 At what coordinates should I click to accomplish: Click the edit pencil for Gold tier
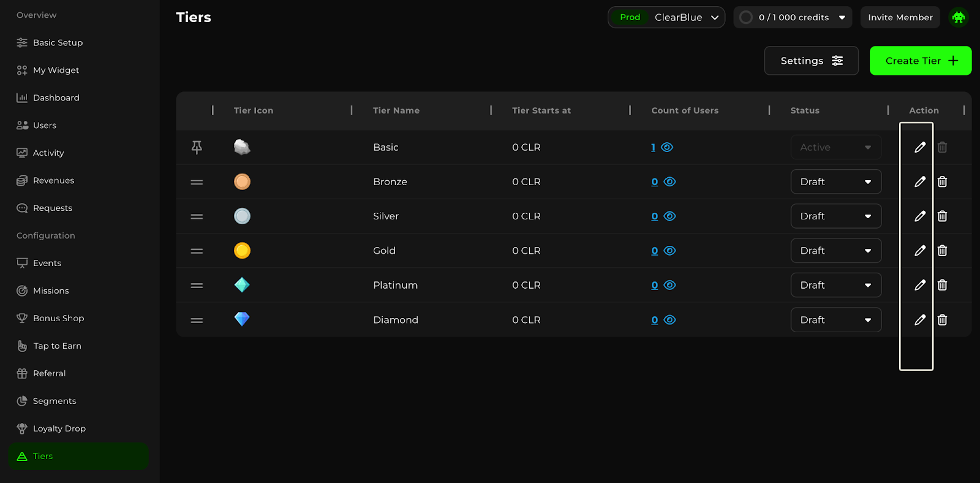[919, 251]
